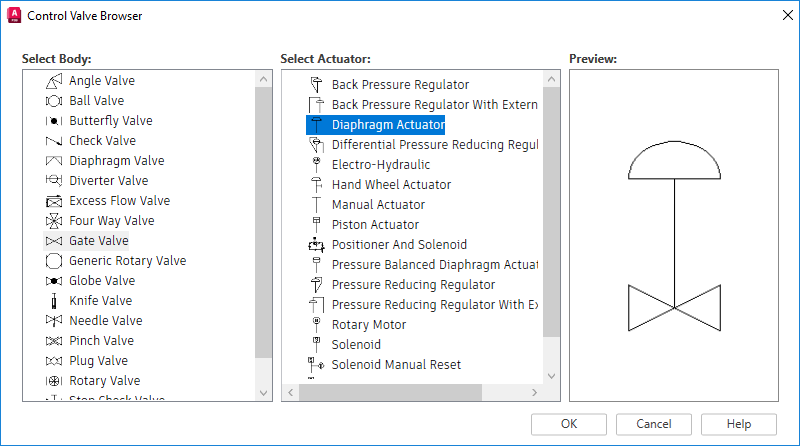Select the Butterfly Valve symbol icon
Image resolution: width=800 pixels, height=446 pixels.
point(54,121)
